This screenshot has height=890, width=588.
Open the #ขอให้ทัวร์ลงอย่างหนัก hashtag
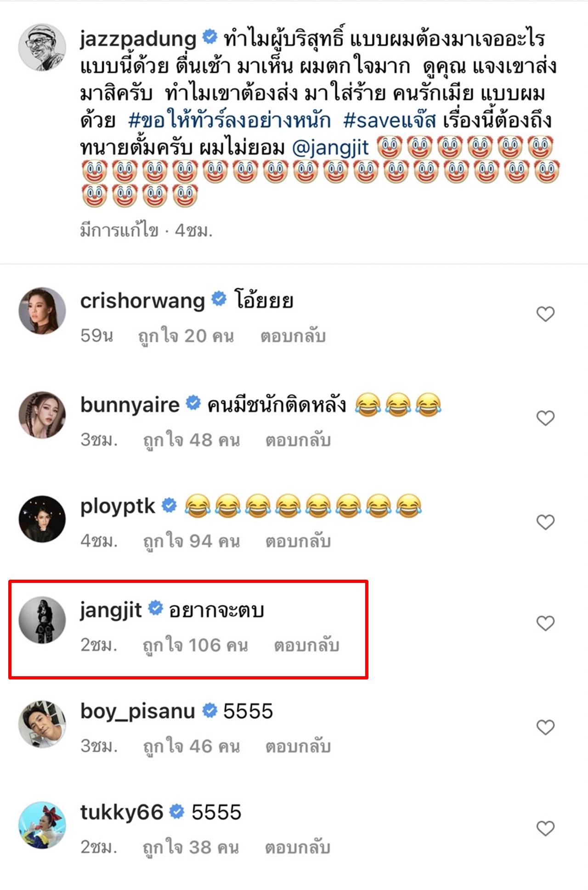[x=229, y=120]
